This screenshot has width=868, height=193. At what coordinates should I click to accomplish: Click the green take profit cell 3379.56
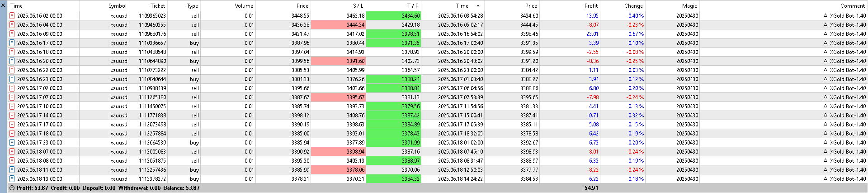(394, 106)
